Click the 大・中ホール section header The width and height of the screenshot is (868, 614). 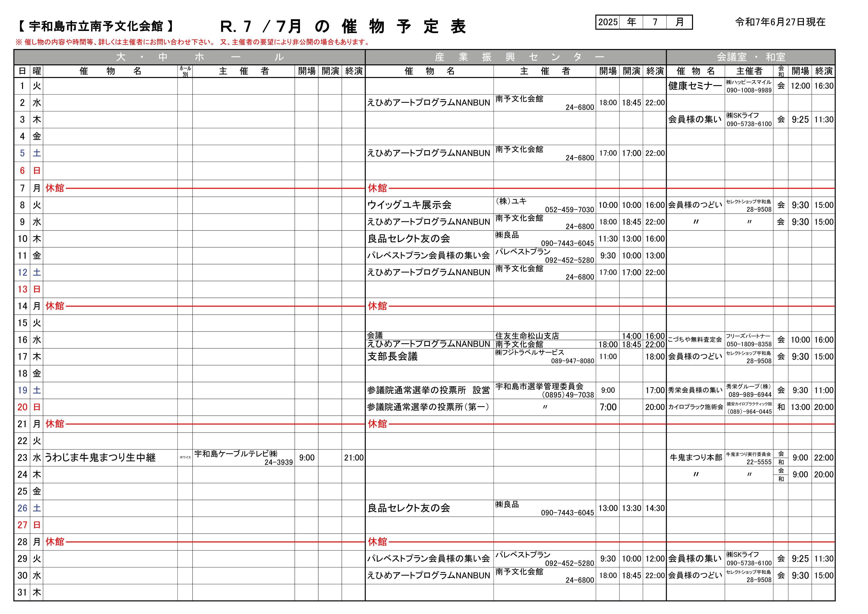189,57
